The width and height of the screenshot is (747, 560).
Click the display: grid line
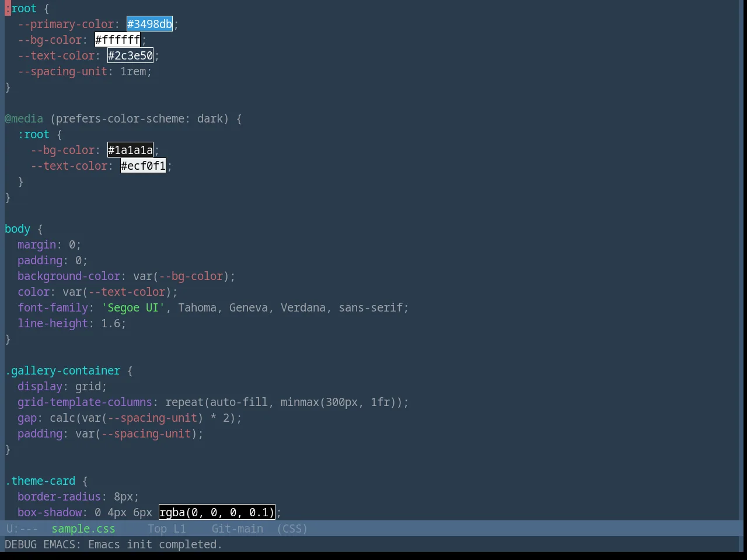pos(62,386)
